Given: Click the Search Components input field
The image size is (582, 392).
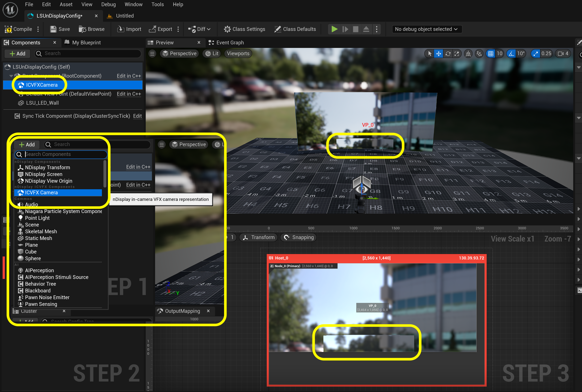Looking at the screenshot, I should (61, 154).
